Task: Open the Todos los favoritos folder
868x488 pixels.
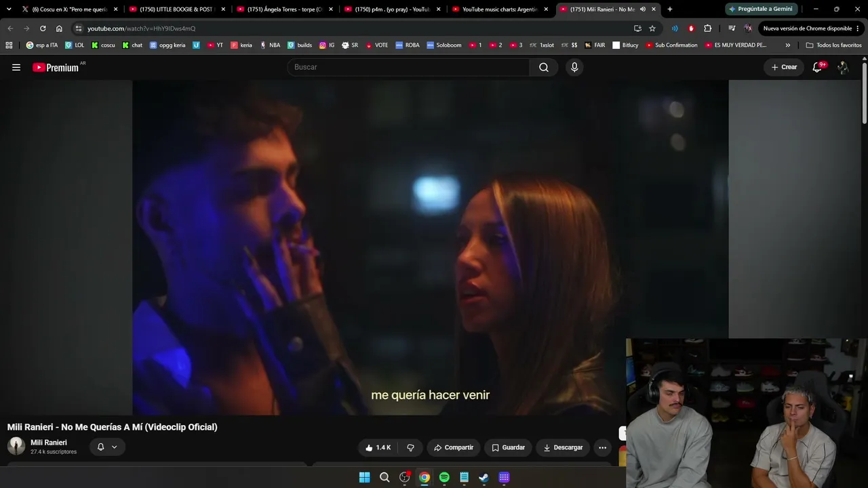Action: tap(833, 45)
